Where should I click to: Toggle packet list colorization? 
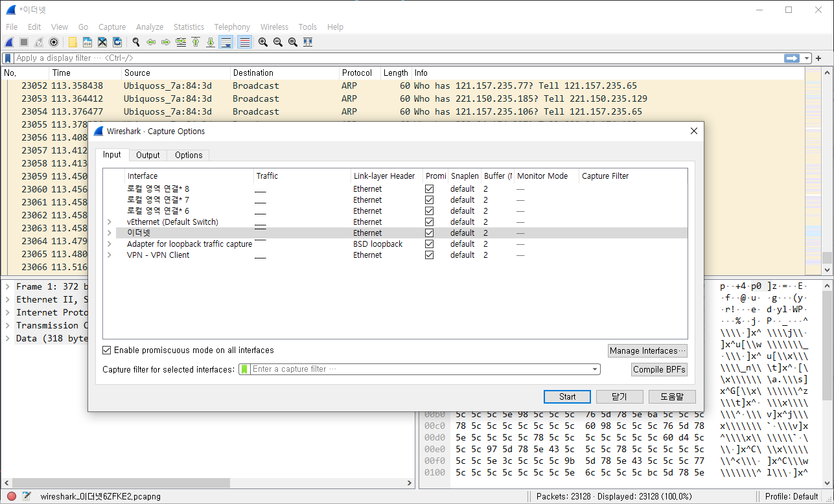244,42
